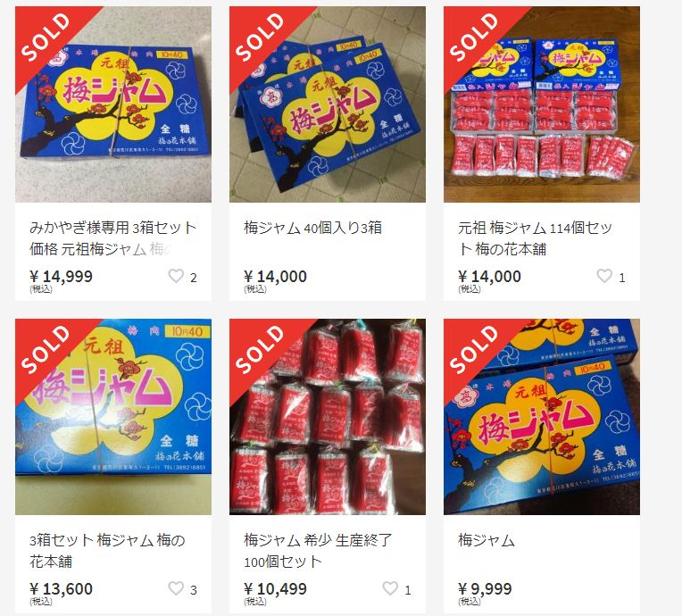Click SOLD badge on 114個セット photo
Viewport: 682px width, 616px height.
[474, 37]
